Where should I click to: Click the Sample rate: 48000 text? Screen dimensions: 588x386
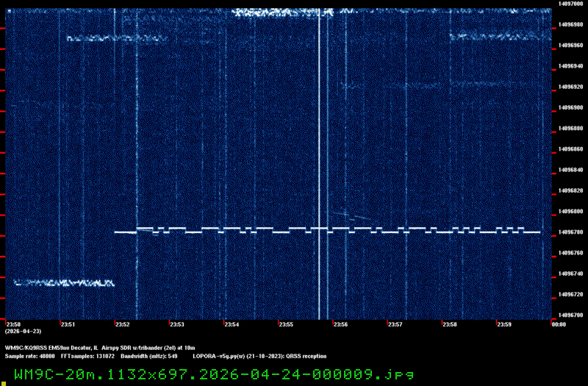29,357
